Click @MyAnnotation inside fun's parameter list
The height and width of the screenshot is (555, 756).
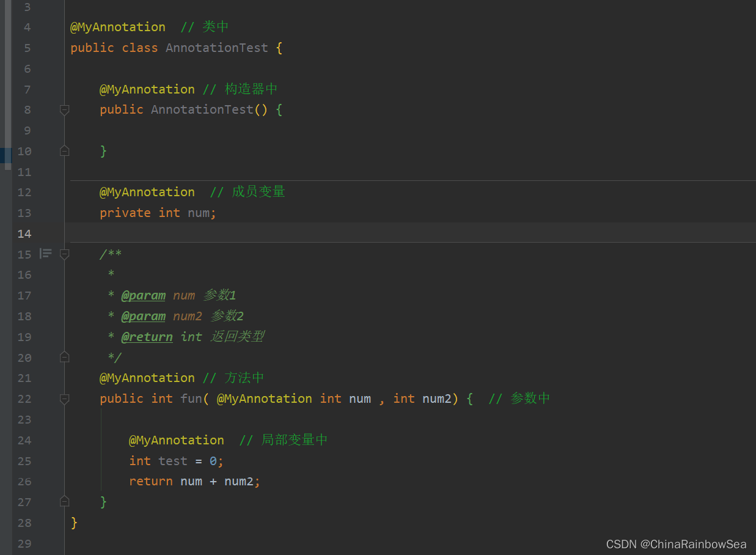tap(265, 399)
